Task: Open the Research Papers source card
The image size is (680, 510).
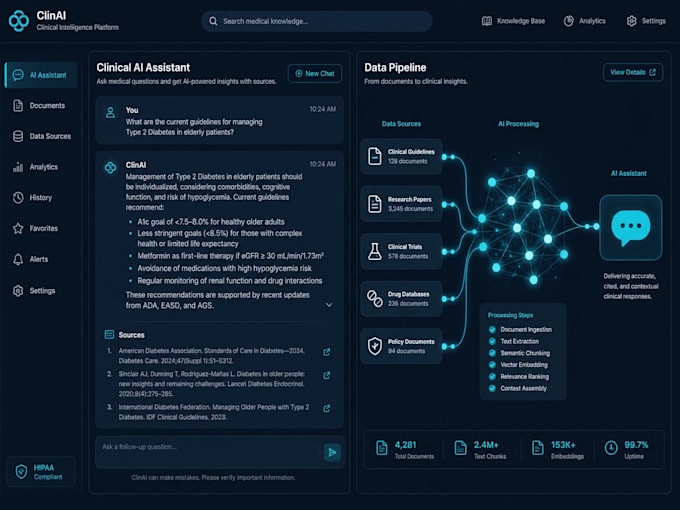Action: coord(401,204)
